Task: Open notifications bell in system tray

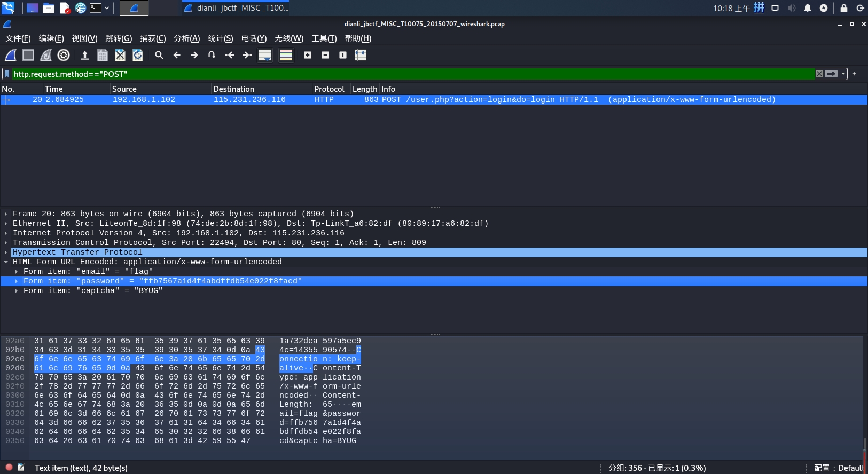Action: pyautogui.click(x=808, y=8)
